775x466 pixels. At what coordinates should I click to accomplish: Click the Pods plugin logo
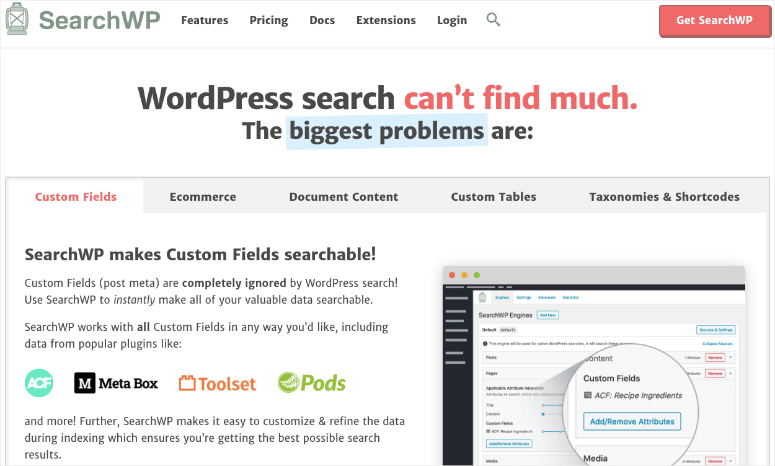(x=311, y=383)
